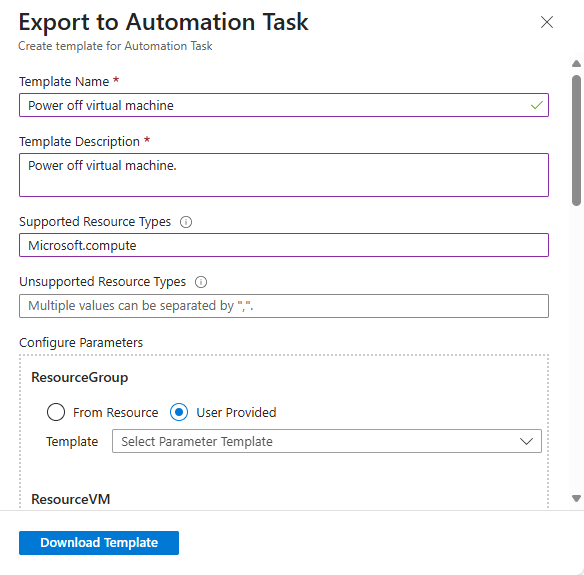
Task: Open info tooltip for Unsupported Resource Types
Action: pos(201,282)
